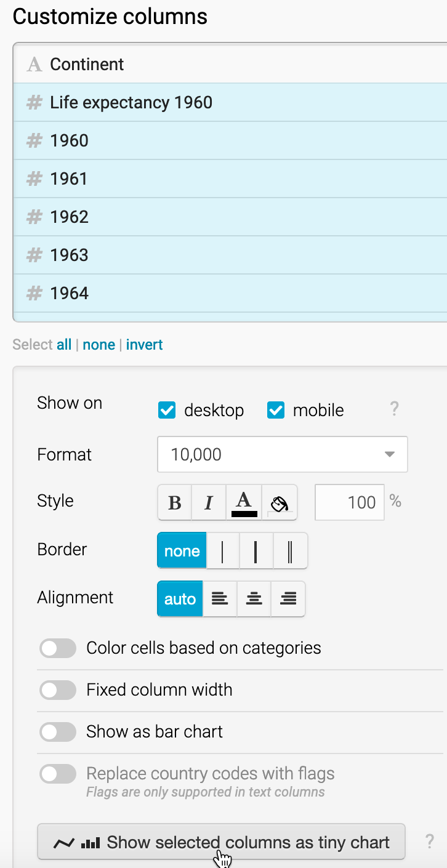The height and width of the screenshot is (868, 447).
Task: Align column text center
Action: [254, 599]
